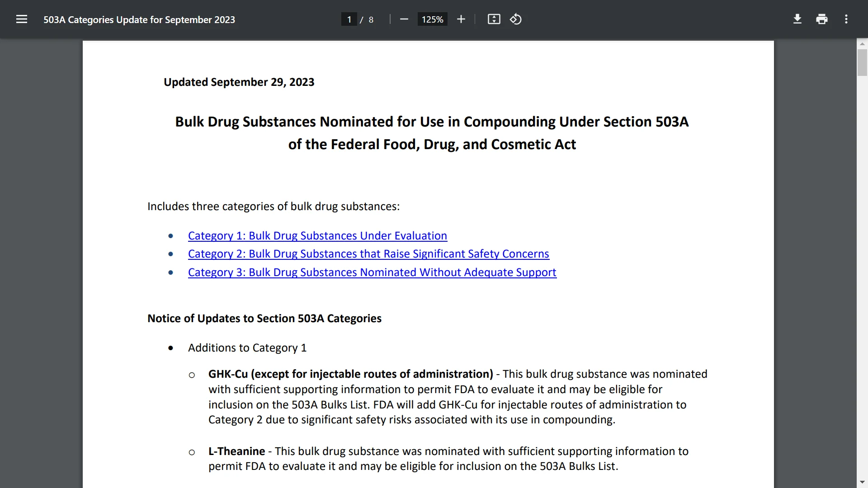Rotate the document counterclockwise
Viewport: 868px width, 488px height.
516,19
